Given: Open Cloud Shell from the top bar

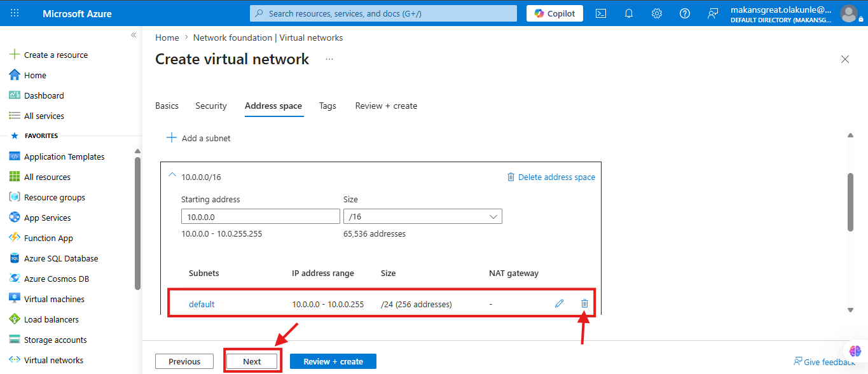Looking at the screenshot, I should pyautogui.click(x=601, y=13).
